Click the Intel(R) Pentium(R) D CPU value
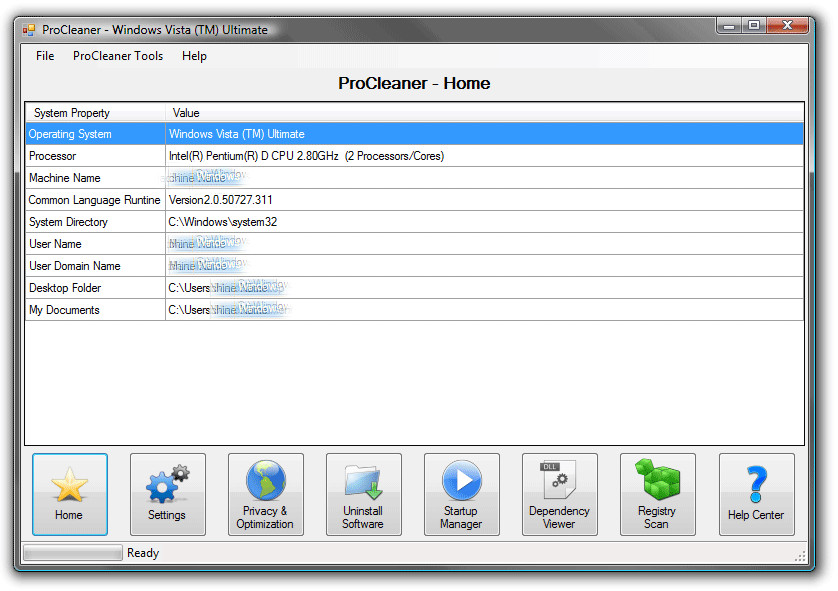Screen dimensions: 838x591 point(484,156)
